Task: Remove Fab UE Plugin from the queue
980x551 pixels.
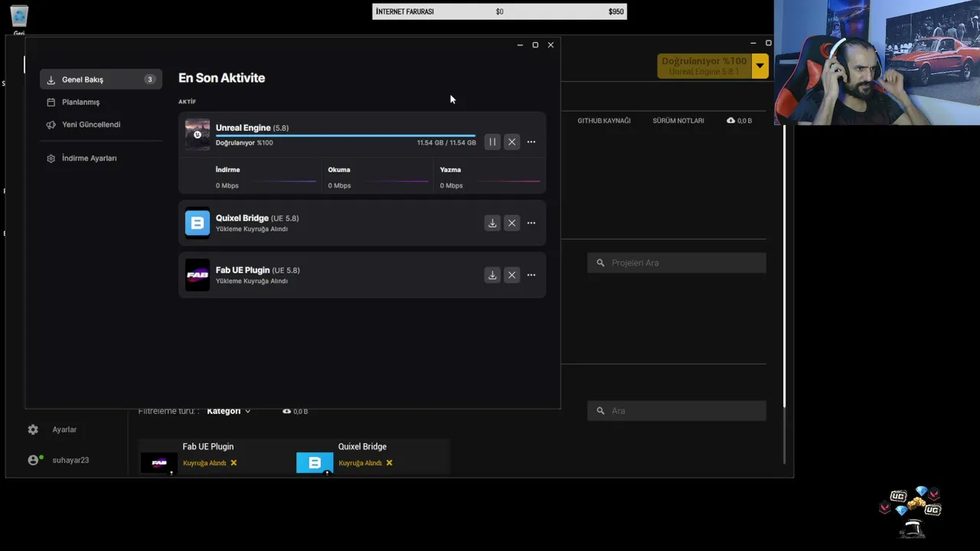Action: [x=511, y=275]
